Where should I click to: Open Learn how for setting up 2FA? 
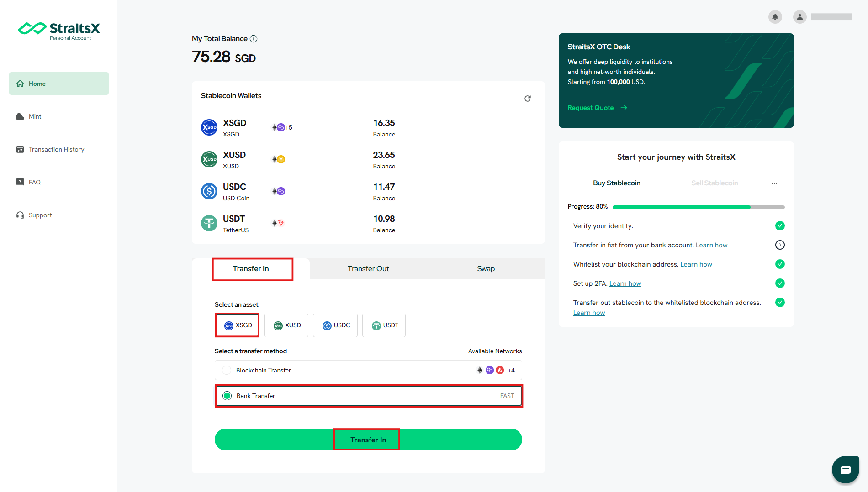click(625, 283)
